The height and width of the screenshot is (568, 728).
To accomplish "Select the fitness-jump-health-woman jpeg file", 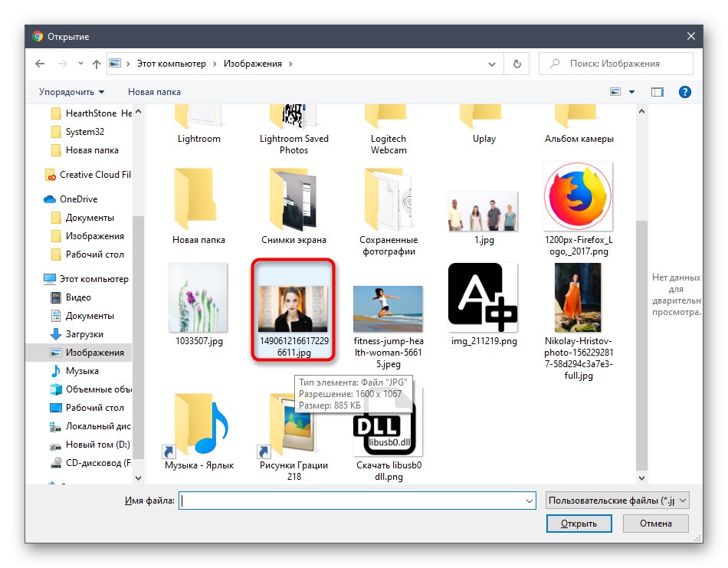I will click(x=389, y=327).
